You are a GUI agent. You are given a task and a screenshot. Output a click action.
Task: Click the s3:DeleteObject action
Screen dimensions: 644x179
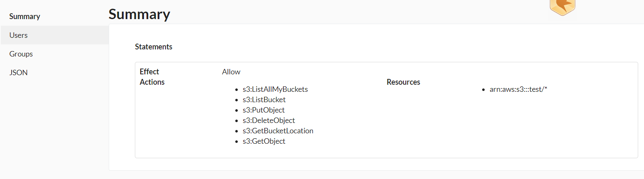(269, 120)
